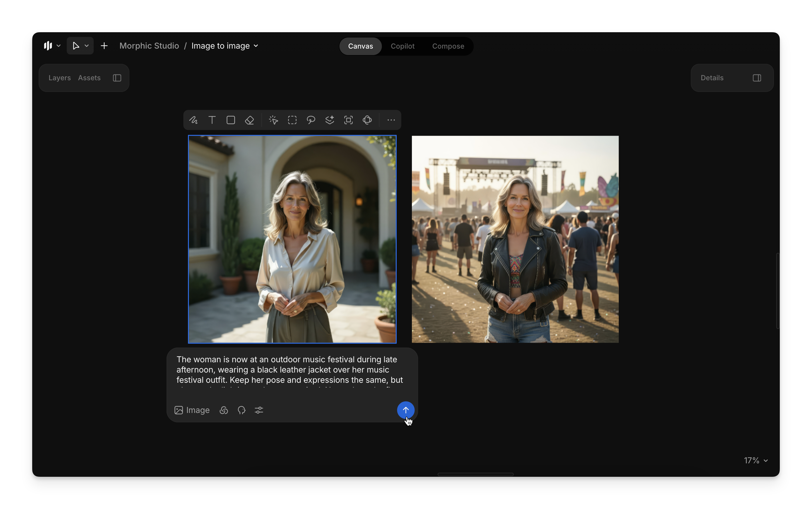Activate the magic click selection tool
The image size is (812, 509).
[273, 120]
